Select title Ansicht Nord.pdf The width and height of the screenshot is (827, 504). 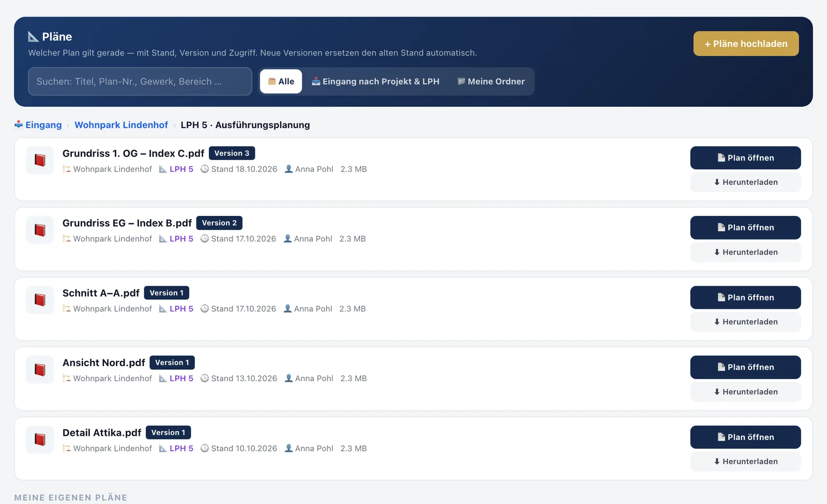click(104, 363)
